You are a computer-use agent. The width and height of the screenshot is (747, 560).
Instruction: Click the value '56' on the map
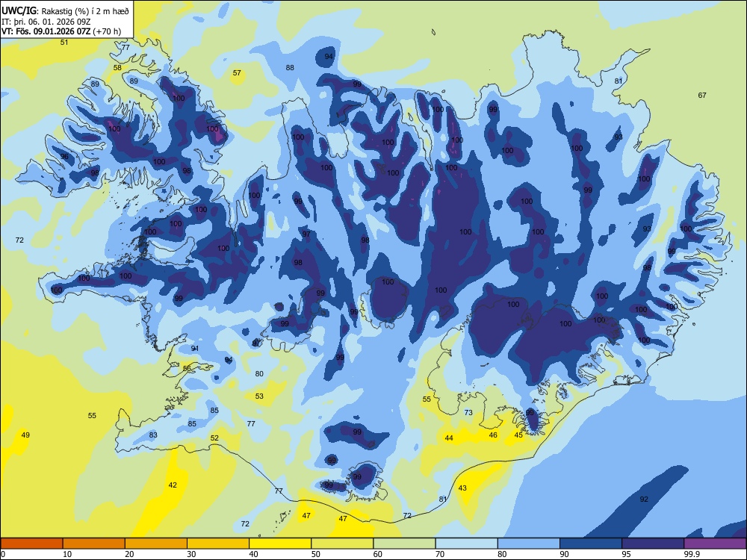tap(187, 369)
